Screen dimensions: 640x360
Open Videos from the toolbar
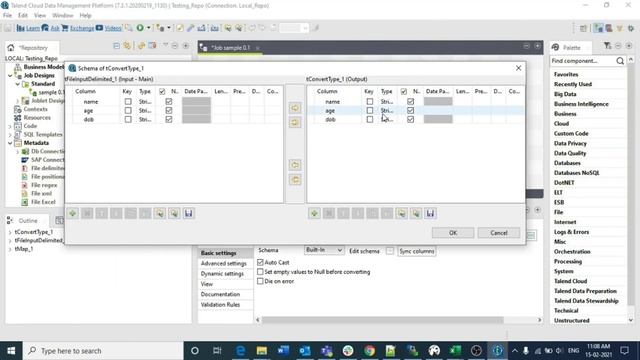109,28
